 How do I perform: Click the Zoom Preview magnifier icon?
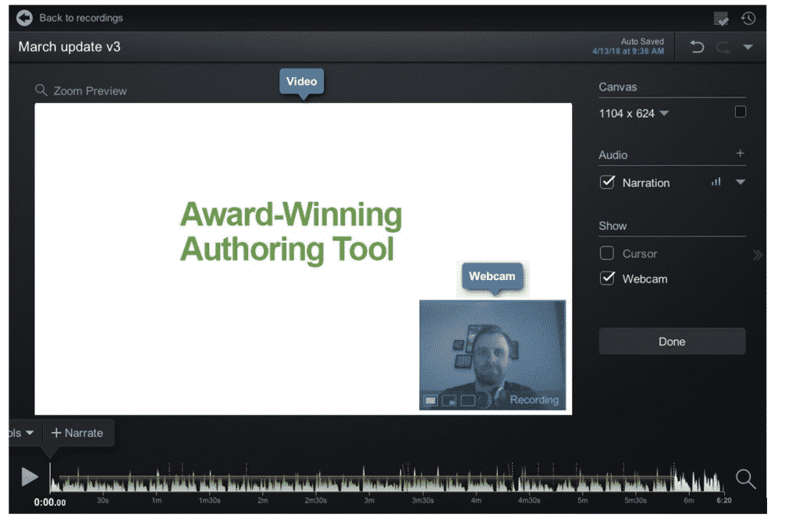(x=41, y=90)
